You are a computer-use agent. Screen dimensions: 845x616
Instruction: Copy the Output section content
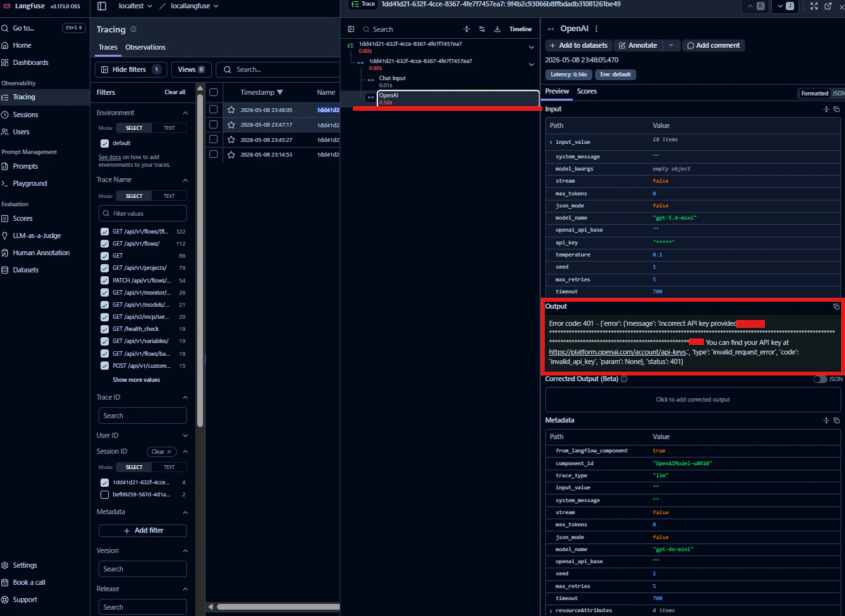(x=836, y=306)
